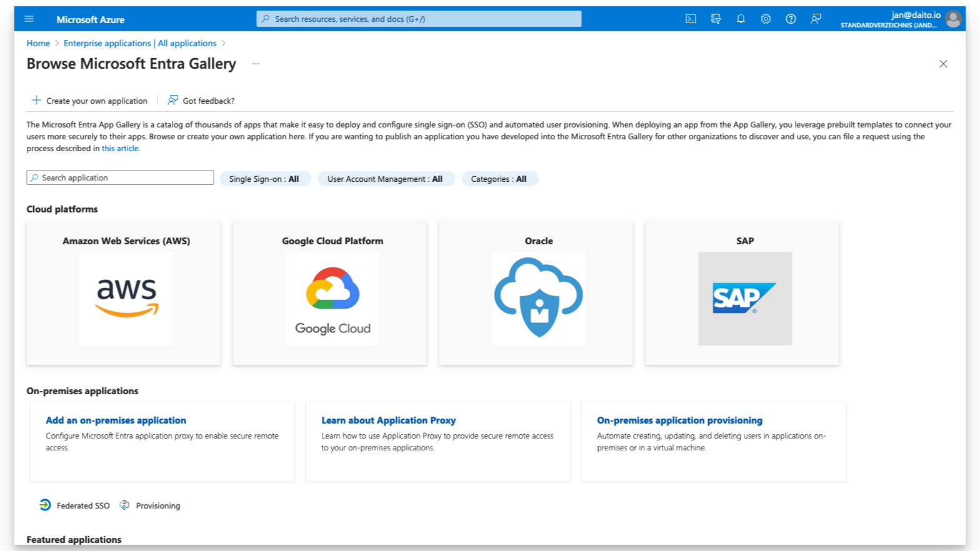Focus the Search application field

point(120,177)
